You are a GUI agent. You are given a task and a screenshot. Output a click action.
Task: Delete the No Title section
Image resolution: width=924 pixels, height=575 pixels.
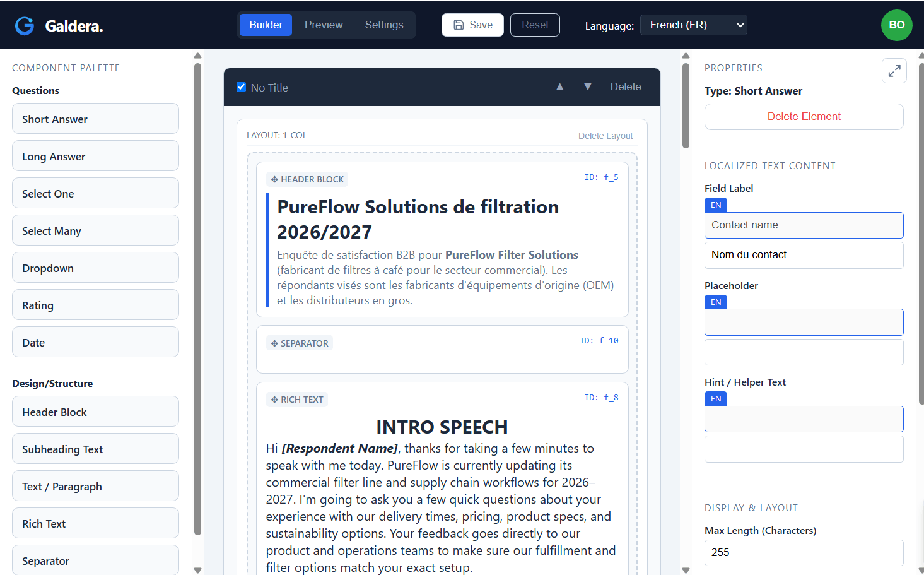[x=626, y=87]
